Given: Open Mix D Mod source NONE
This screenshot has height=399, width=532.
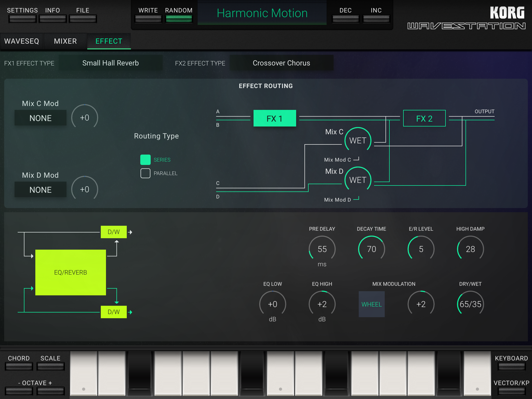Looking at the screenshot, I should point(41,190).
